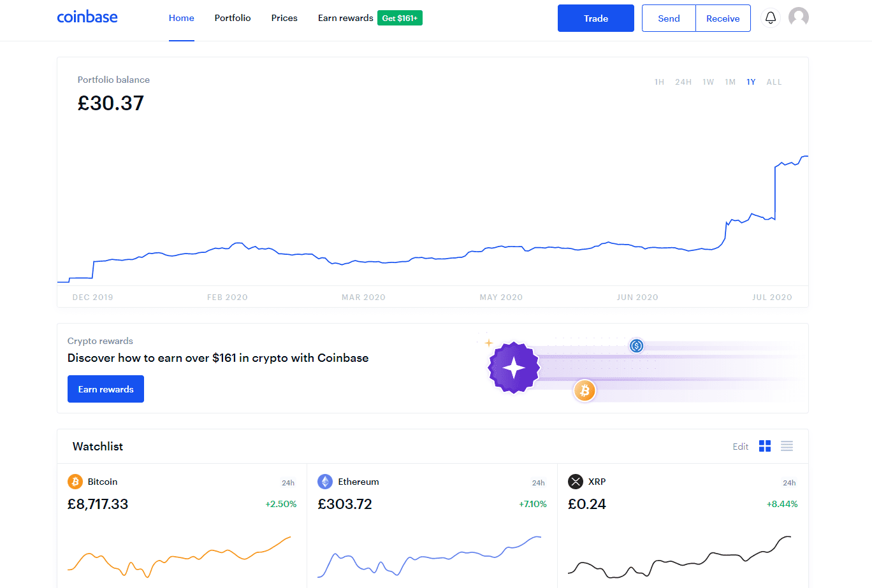Screen dimensions: 872x588
Task: Click the Bitcoin price £8,717.33
Action: [x=98, y=504]
